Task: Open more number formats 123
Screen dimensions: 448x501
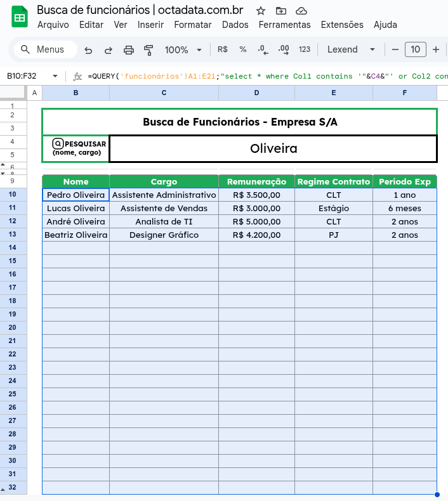Action: point(305,49)
